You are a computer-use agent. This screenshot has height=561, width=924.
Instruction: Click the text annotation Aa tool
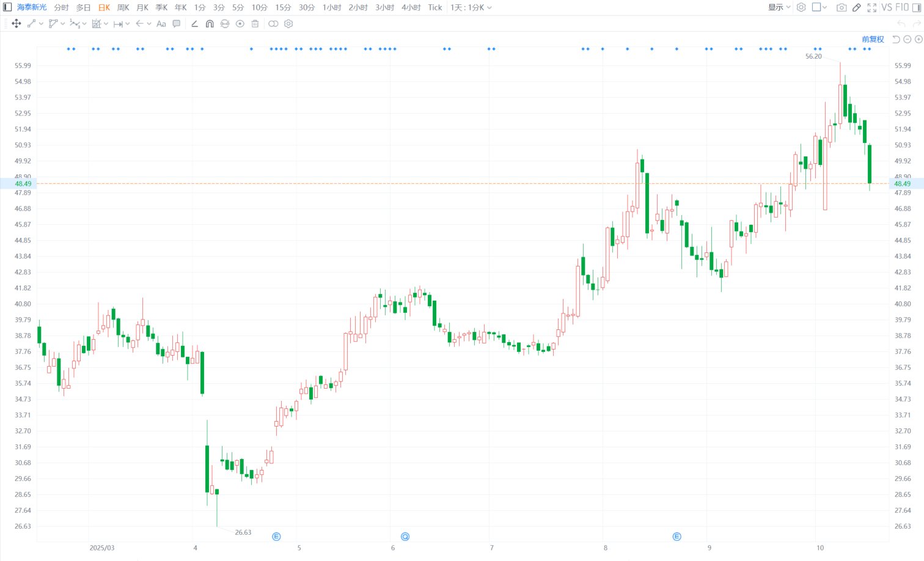(161, 24)
